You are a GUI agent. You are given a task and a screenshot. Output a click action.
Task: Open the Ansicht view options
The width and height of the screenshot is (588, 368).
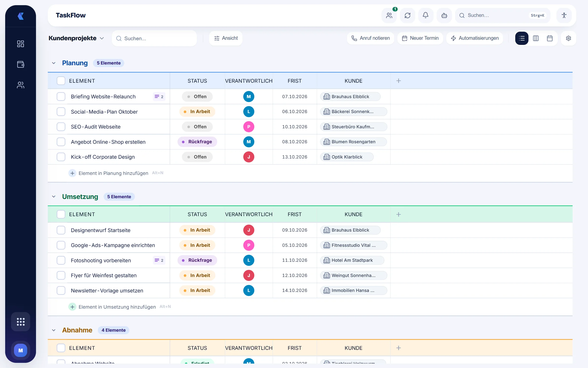226,38
